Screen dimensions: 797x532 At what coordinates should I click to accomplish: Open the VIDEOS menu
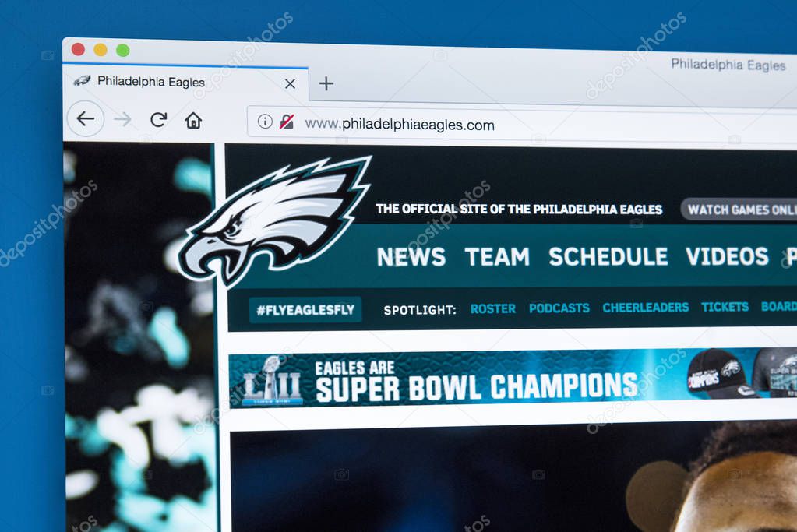tap(727, 255)
